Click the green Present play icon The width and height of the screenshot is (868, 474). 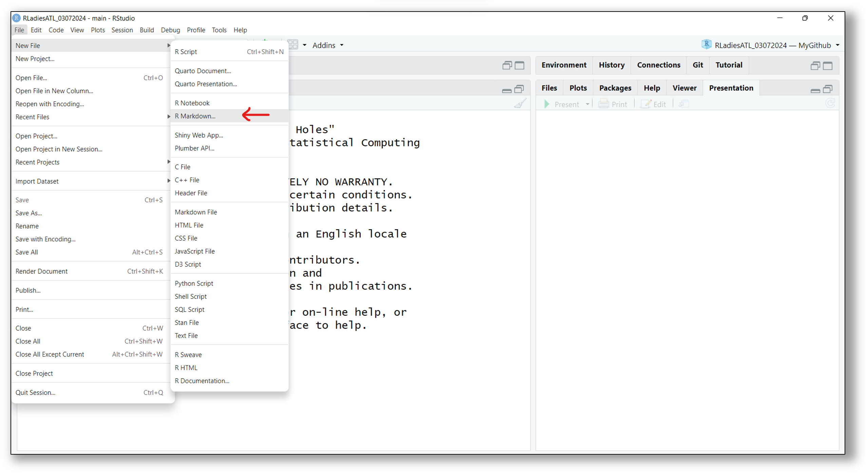(546, 104)
